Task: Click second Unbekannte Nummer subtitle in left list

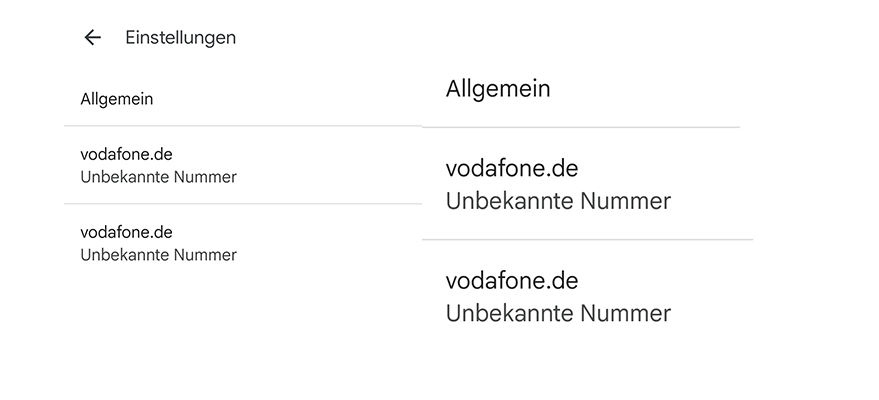Action: pyautogui.click(x=158, y=255)
